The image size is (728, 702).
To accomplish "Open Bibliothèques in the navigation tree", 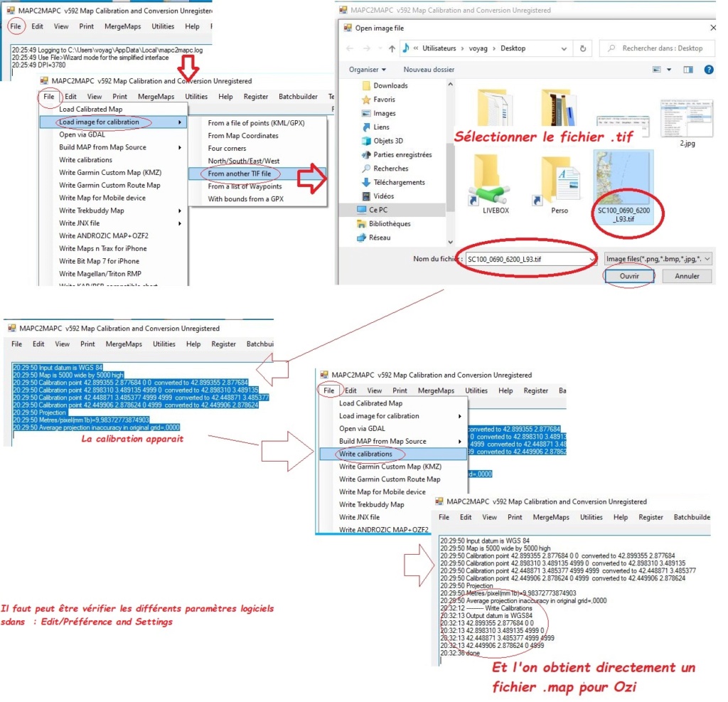I will tap(390, 223).
